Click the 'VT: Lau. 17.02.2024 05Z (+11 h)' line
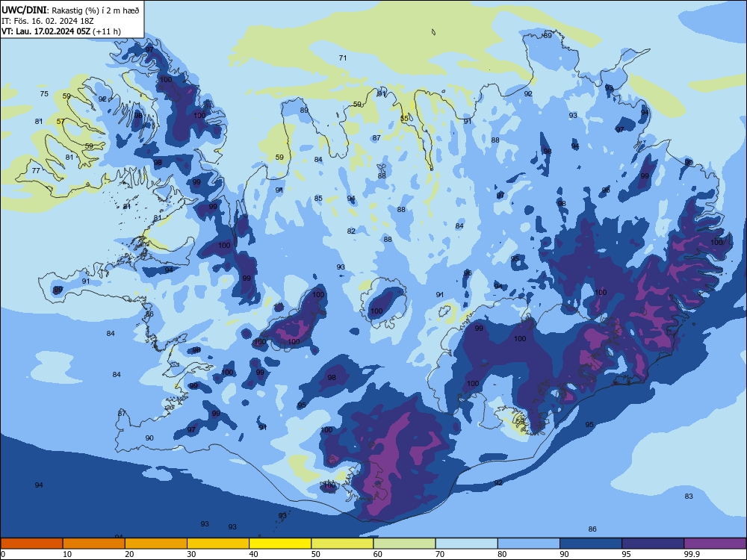The height and width of the screenshot is (560, 747). tap(61, 31)
